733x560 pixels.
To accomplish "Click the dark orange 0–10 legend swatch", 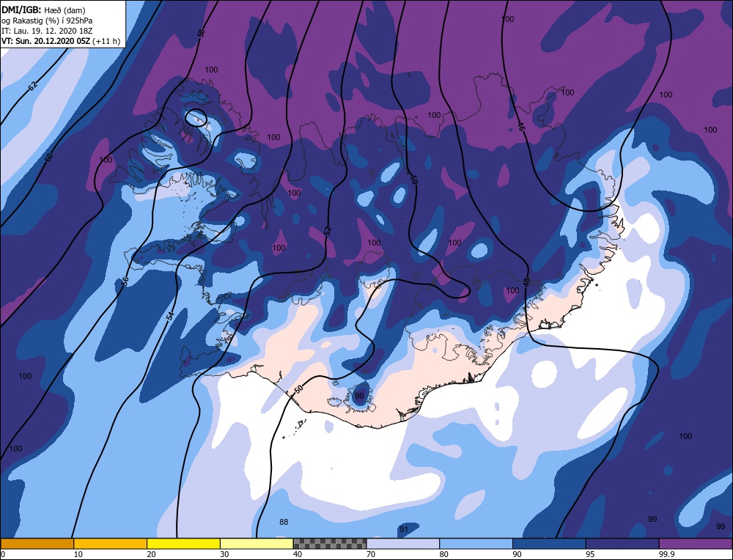I will (37, 543).
